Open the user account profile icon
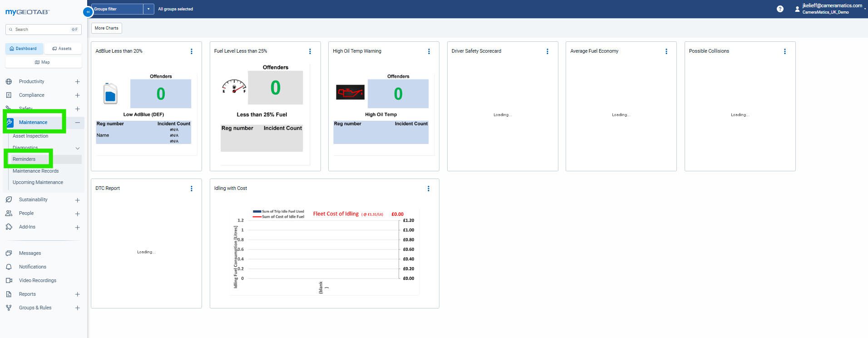 pos(797,9)
